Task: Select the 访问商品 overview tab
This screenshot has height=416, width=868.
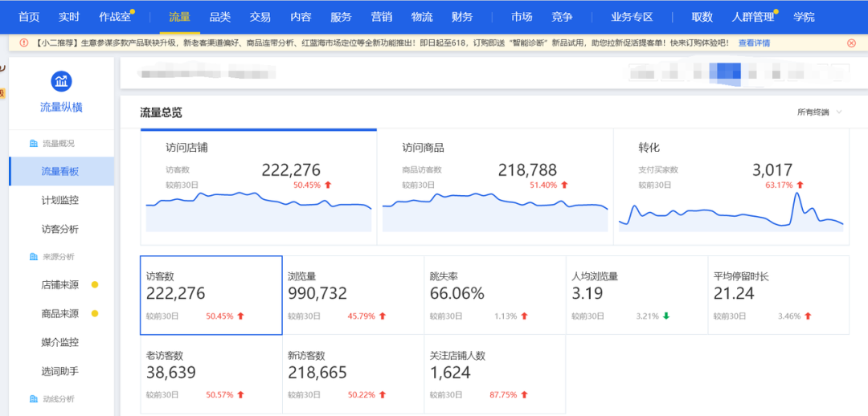Action: (x=495, y=187)
